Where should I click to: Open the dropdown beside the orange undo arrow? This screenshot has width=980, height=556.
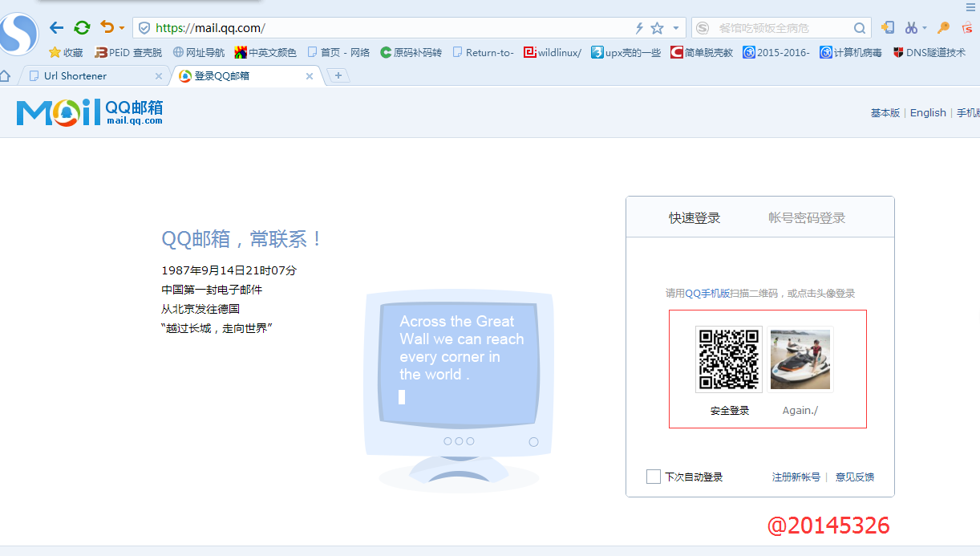pyautogui.click(x=122, y=28)
